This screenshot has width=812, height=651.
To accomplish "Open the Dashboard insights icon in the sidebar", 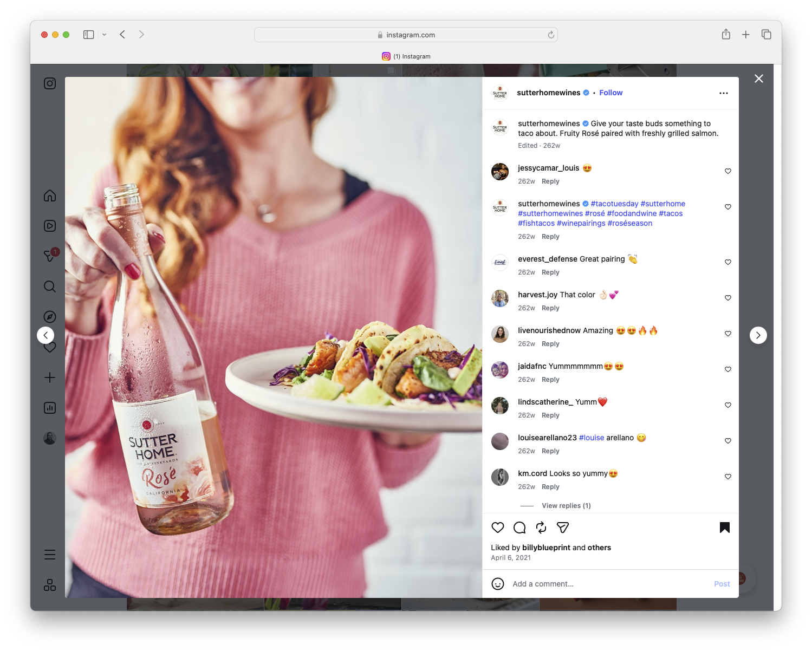I will pyautogui.click(x=50, y=408).
